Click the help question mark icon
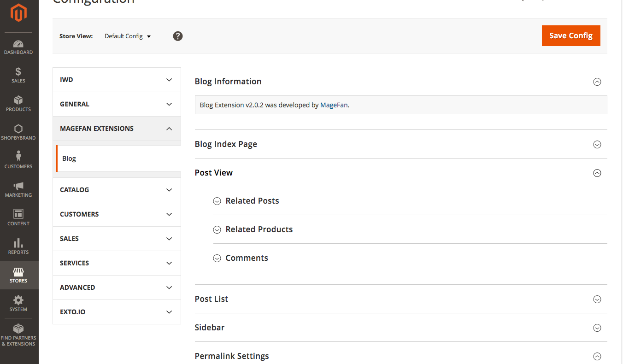This screenshot has height=364, width=623. (178, 36)
